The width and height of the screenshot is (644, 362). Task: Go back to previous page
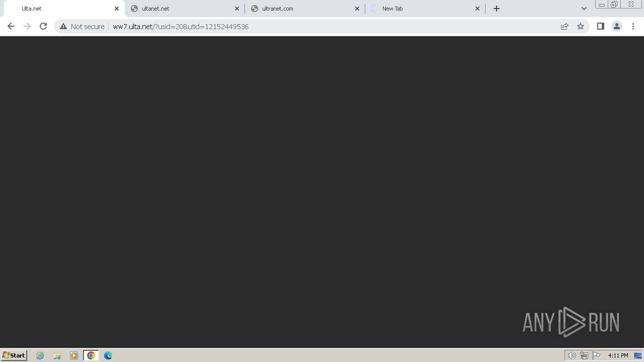pyautogui.click(x=11, y=26)
